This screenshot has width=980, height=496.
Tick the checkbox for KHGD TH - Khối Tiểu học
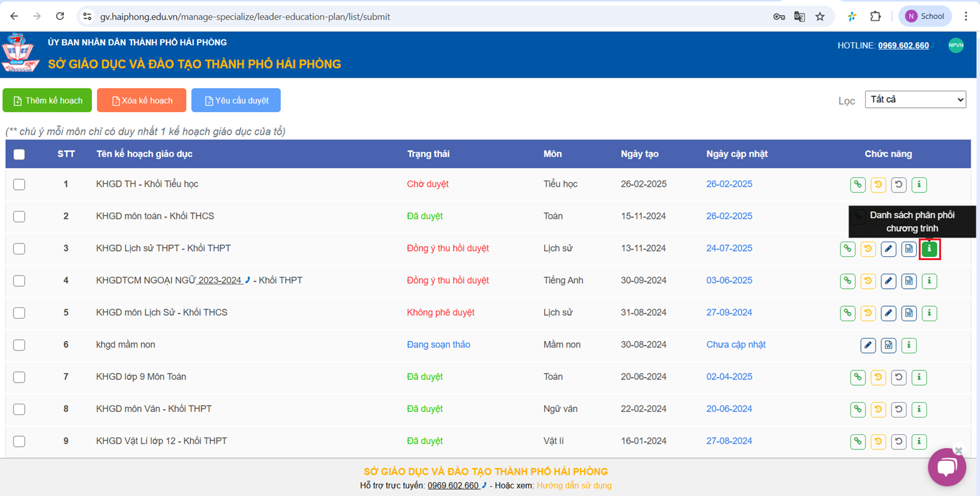(19, 184)
